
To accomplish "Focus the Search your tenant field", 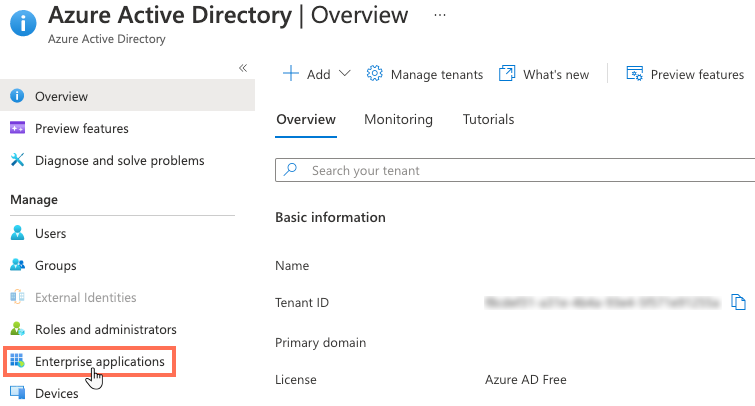I will (x=515, y=170).
